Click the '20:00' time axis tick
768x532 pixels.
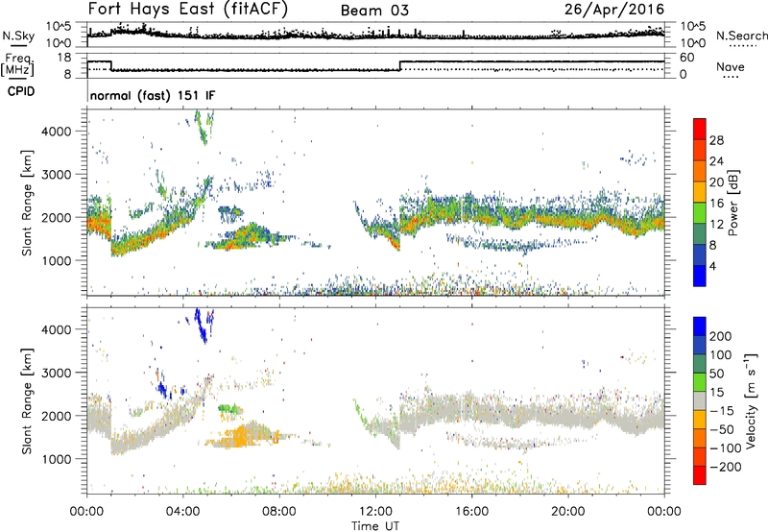coord(567,512)
